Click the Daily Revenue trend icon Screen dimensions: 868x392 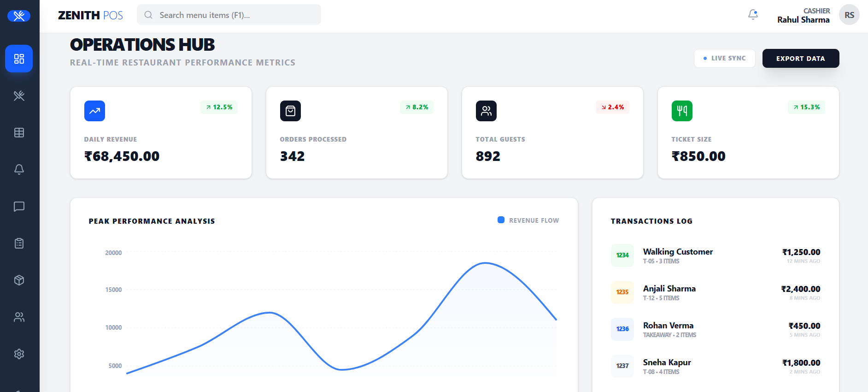click(x=94, y=111)
